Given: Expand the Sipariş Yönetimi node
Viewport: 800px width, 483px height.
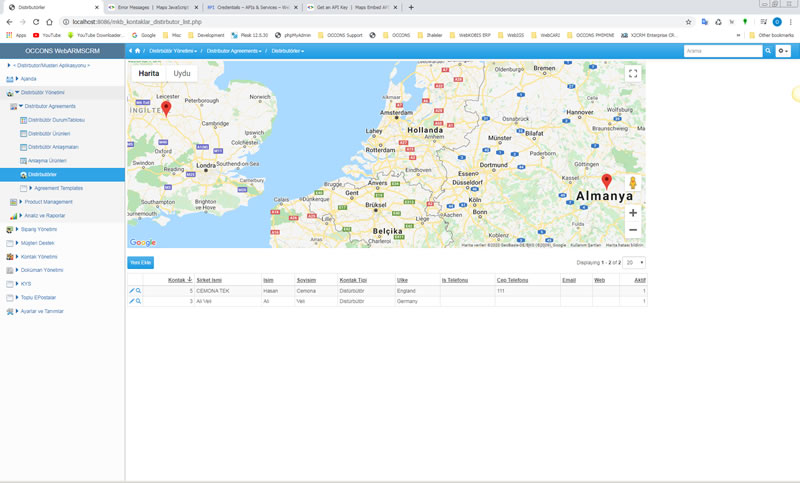Looking at the screenshot, I should [x=17, y=229].
